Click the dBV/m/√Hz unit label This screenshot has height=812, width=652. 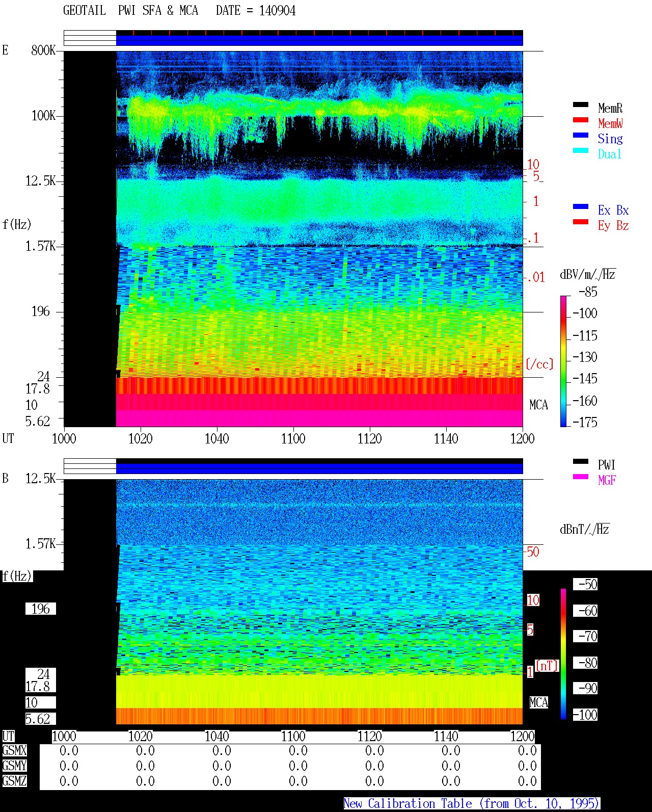588,274
